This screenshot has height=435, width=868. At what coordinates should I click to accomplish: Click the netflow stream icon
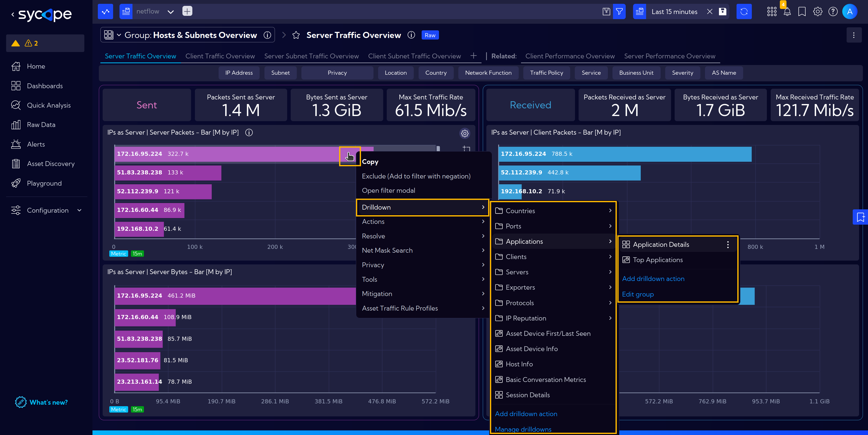click(x=126, y=11)
